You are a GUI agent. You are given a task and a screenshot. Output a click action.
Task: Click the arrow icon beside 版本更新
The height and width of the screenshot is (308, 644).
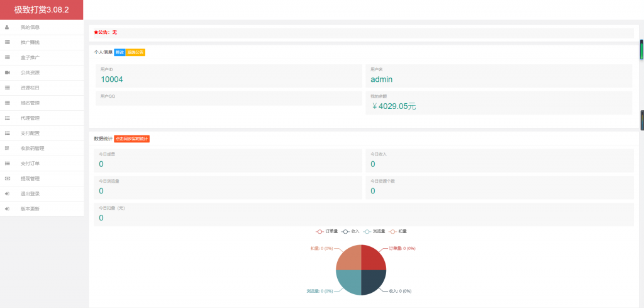(7, 209)
